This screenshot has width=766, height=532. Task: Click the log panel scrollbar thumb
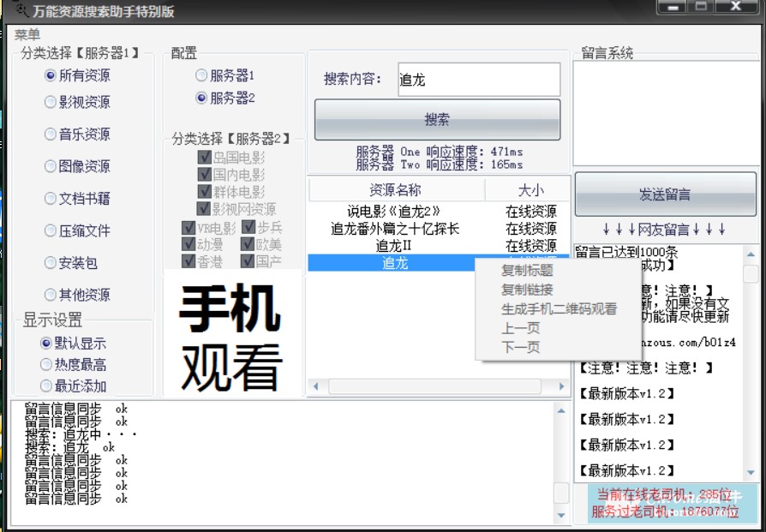point(561,493)
